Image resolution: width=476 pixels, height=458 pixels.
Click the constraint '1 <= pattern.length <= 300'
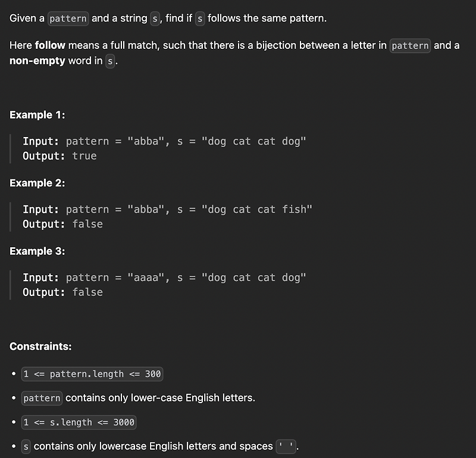[92, 374]
